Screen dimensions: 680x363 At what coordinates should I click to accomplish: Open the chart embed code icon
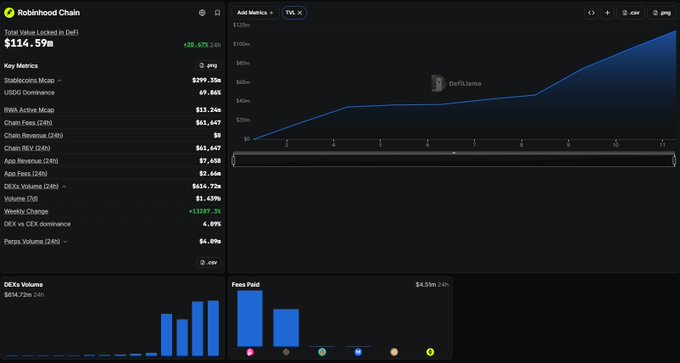pyautogui.click(x=591, y=13)
